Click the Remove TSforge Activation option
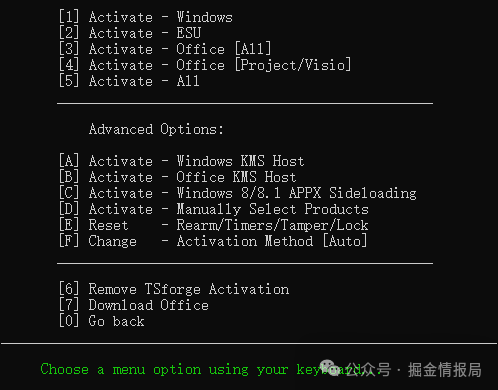Viewport: 498px width, 390px height. 174,289
